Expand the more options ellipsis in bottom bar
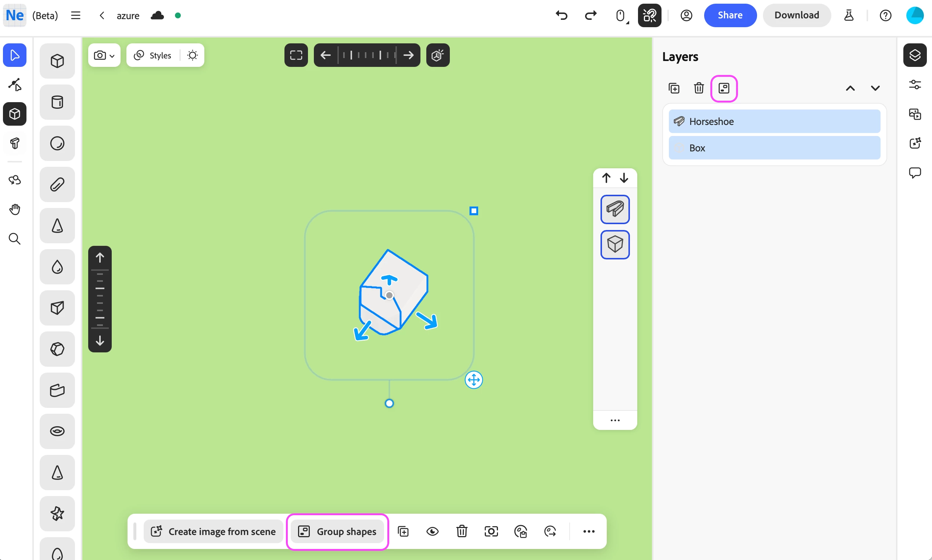 click(x=589, y=531)
